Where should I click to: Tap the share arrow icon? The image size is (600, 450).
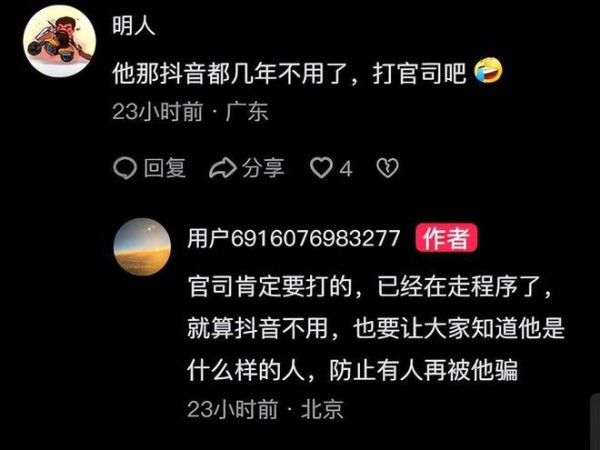pyautogui.click(x=223, y=168)
